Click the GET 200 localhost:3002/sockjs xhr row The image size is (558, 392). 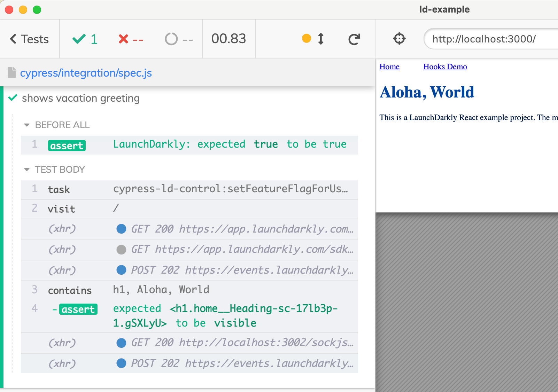coord(189,343)
